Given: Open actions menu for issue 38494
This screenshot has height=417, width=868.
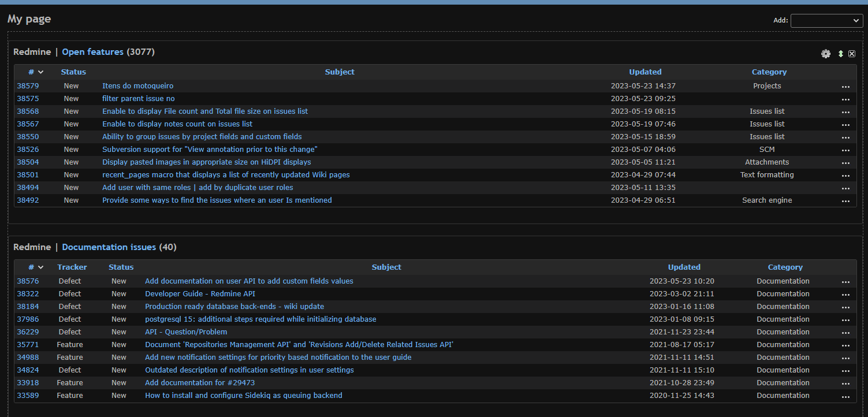Looking at the screenshot, I should (x=845, y=188).
